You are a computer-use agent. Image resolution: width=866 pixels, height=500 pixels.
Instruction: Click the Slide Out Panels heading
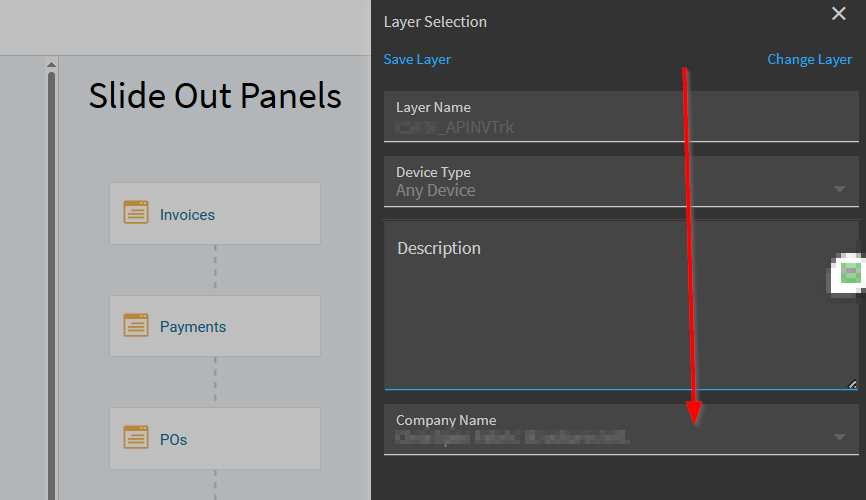(215, 96)
